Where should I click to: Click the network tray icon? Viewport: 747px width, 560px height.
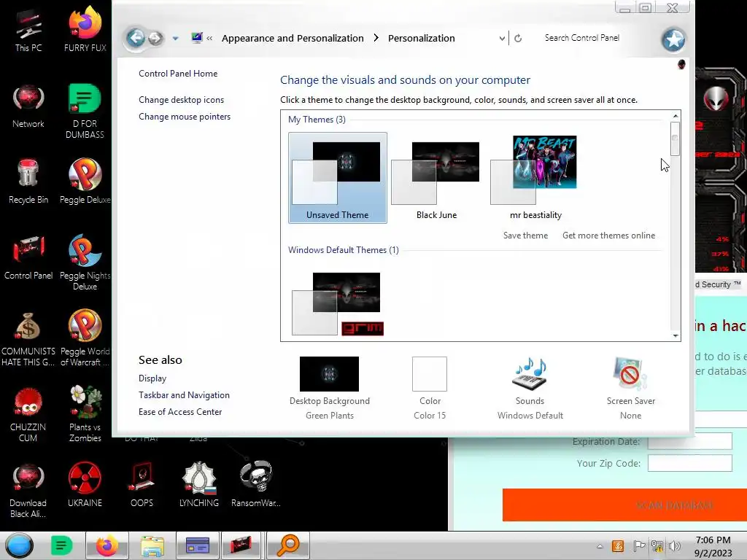657,546
